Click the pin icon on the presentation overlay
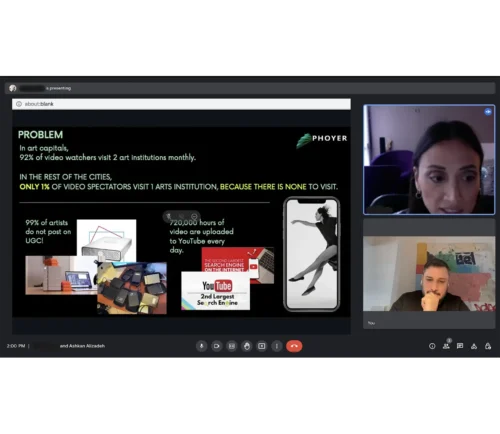 169,216
